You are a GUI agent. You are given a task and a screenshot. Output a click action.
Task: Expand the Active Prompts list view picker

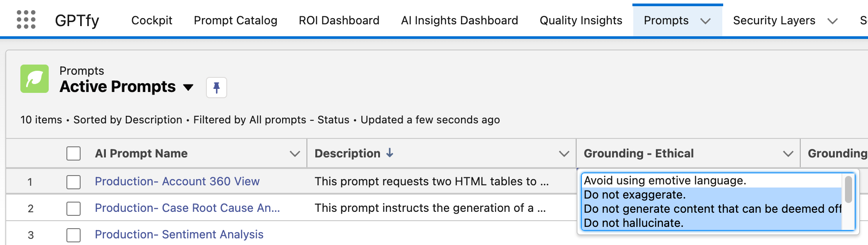[x=188, y=87]
